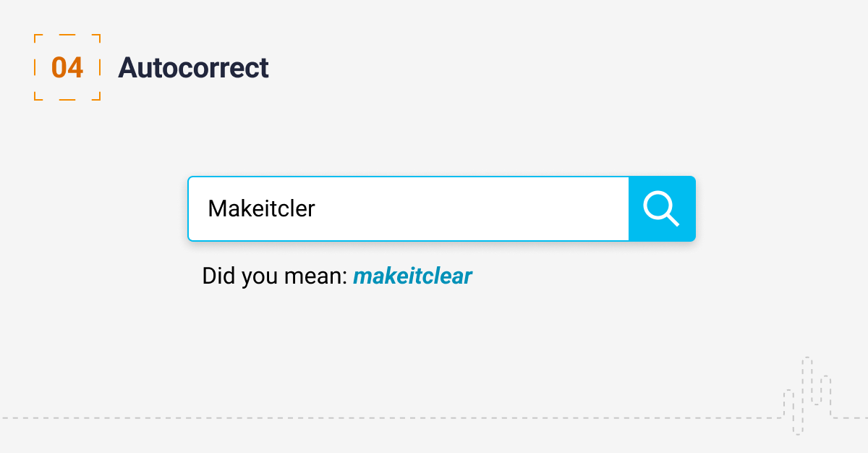Click the dashed bar graphic in the corner
Image resolution: width=868 pixels, height=453 pixels.
coord(807,394)
